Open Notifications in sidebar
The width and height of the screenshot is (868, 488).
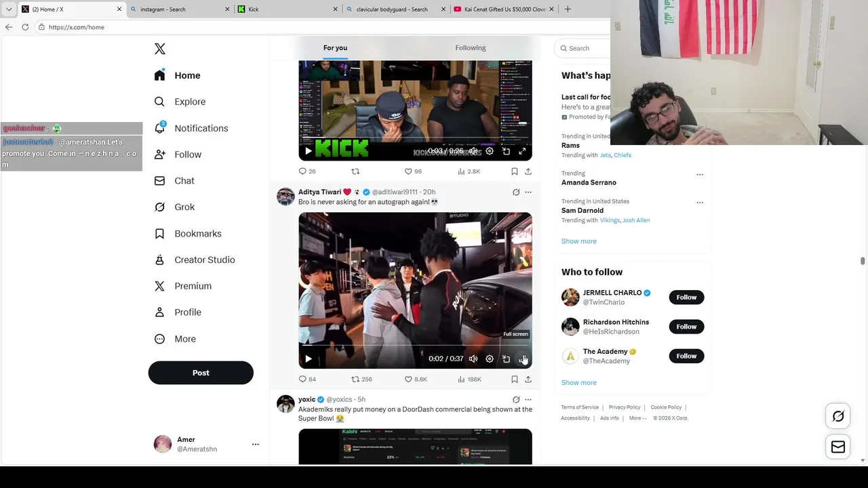point(191,128)
